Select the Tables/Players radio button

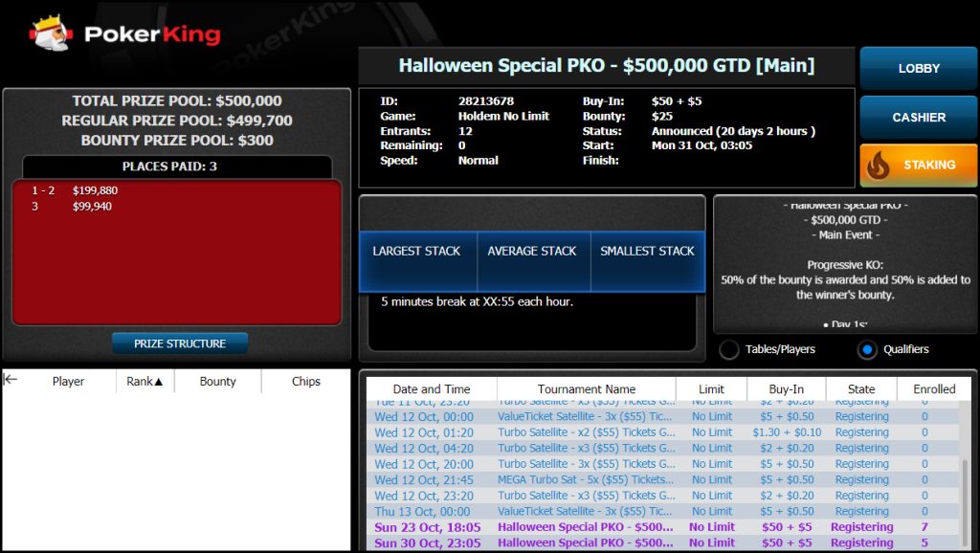coord(728,349)
